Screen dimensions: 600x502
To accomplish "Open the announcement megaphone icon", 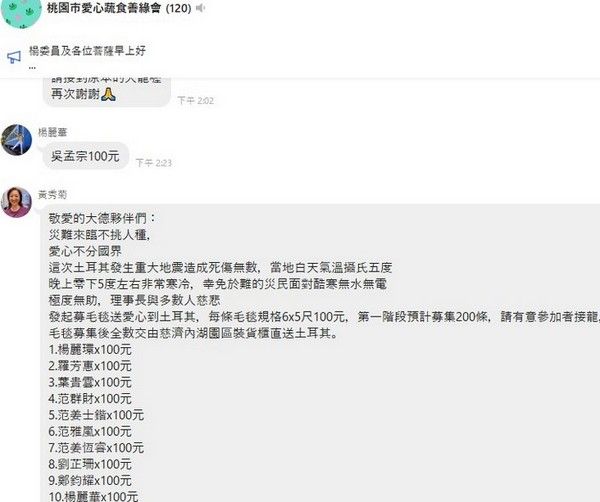I will point(14,57).
